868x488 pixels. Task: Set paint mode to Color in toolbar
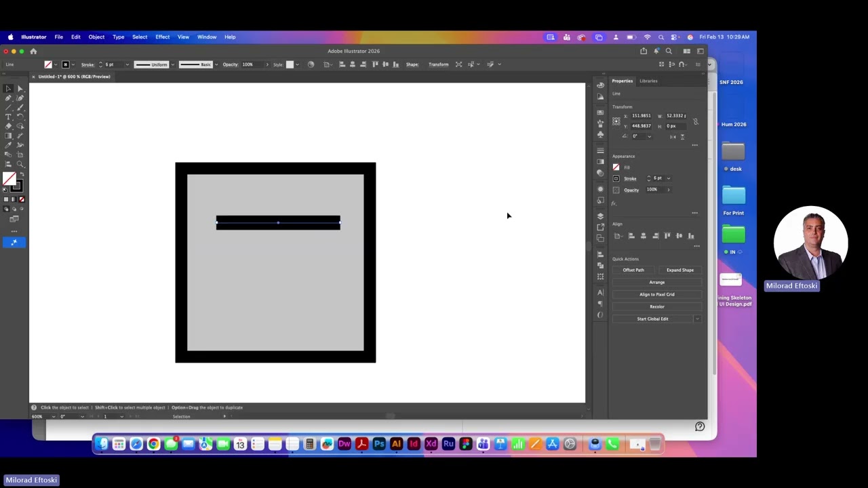point(6,199)
